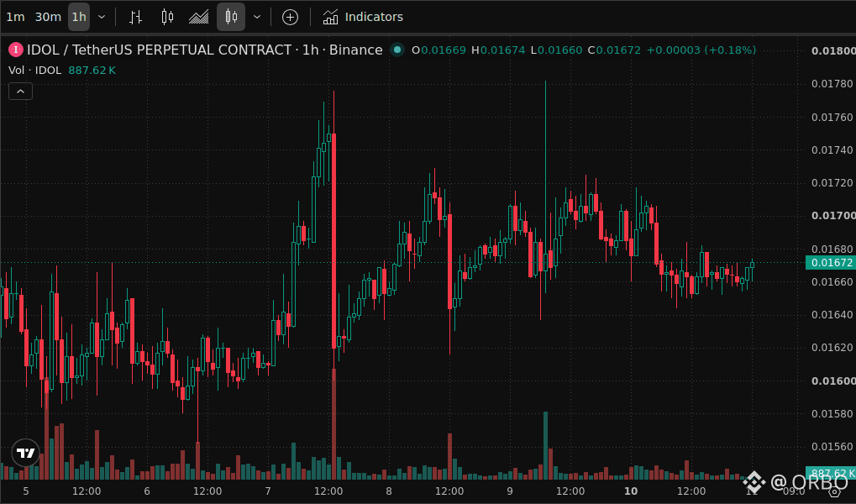Click the 0.01700 price axis label
The image size is (856, 504).
click(x=833, y=216)
